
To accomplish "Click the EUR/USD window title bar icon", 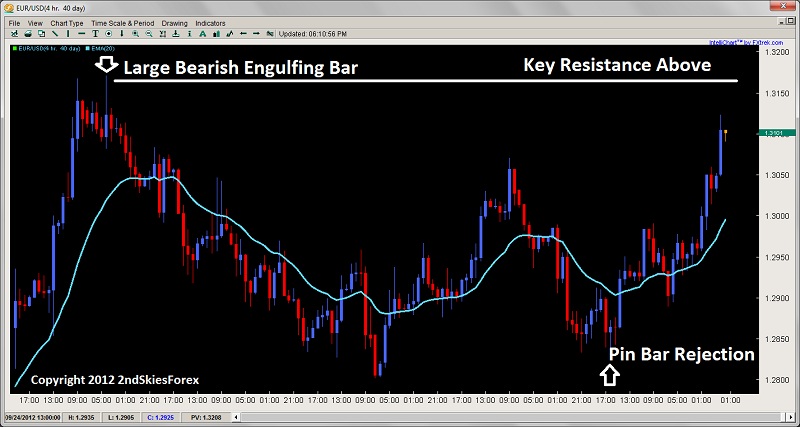I will 9,7.
